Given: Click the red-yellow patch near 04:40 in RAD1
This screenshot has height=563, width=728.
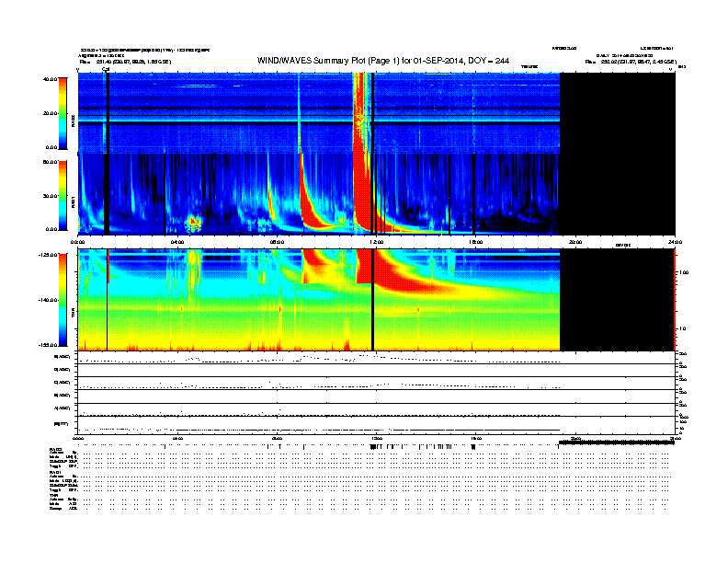Looking at the screenshot, I should [x=193, y=224].
